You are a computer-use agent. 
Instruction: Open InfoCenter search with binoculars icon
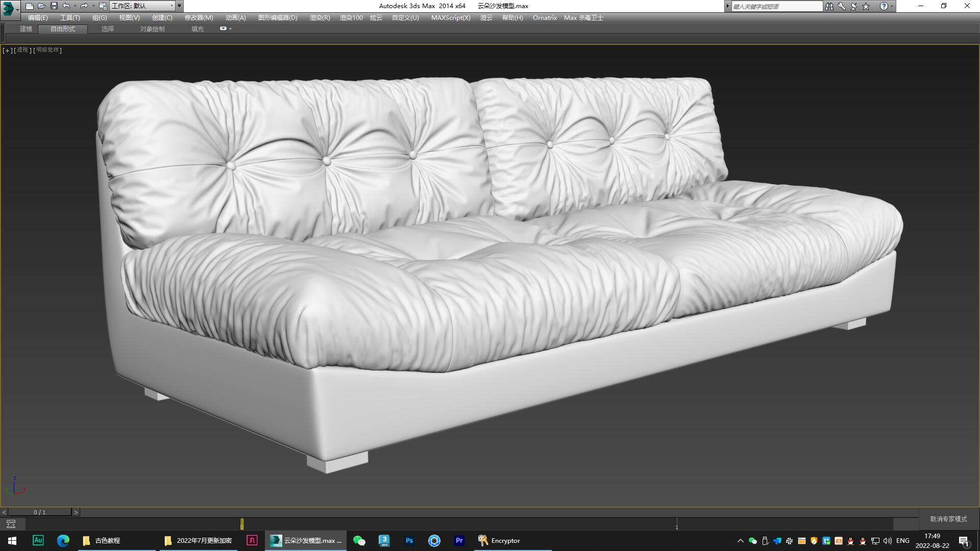pos(829,6)
